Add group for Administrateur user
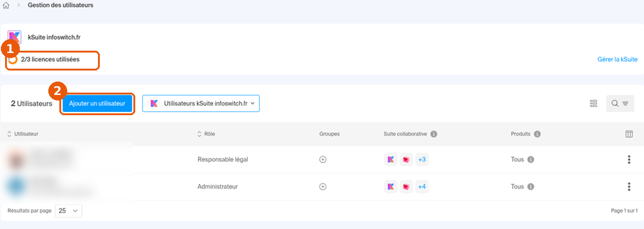 pos(323,187)
